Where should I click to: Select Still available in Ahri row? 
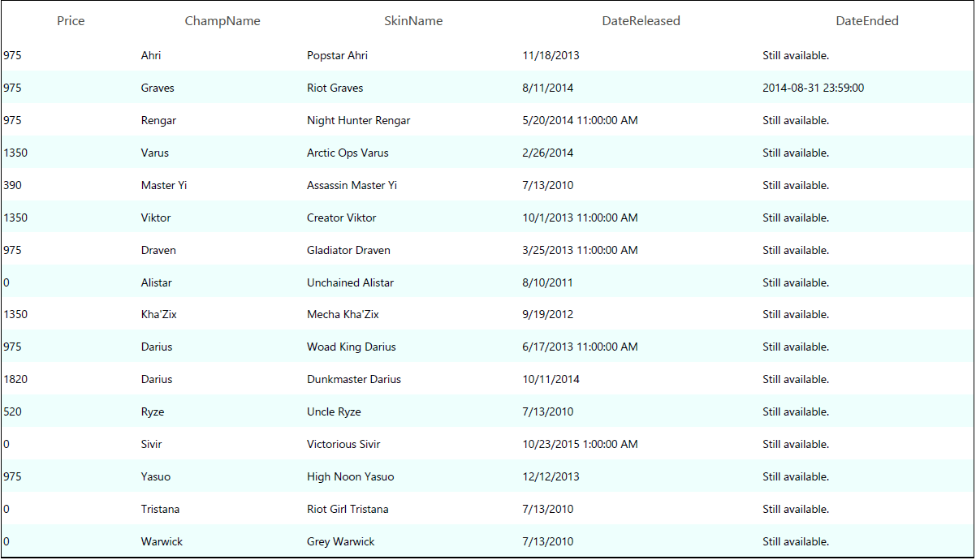tap(796, 55)
